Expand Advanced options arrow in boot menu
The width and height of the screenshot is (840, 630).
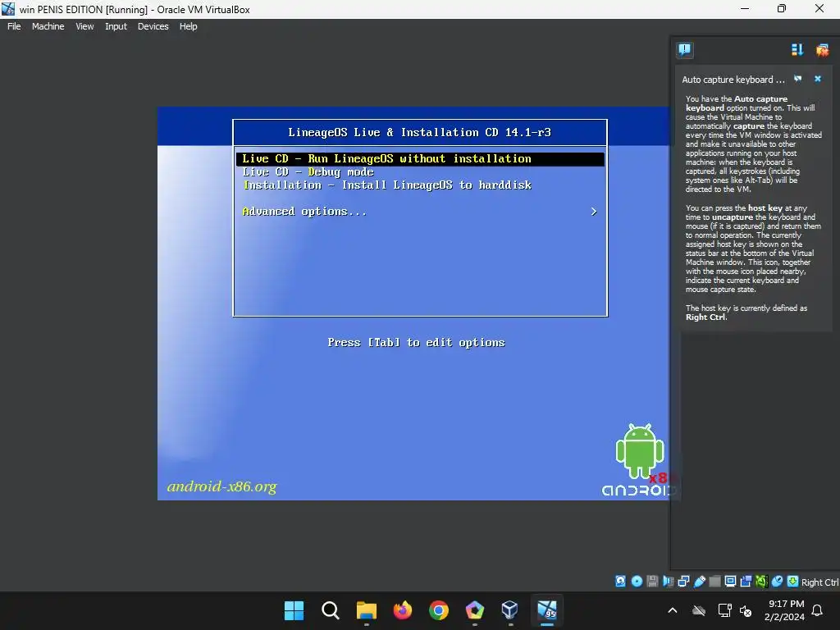[594, 212]
